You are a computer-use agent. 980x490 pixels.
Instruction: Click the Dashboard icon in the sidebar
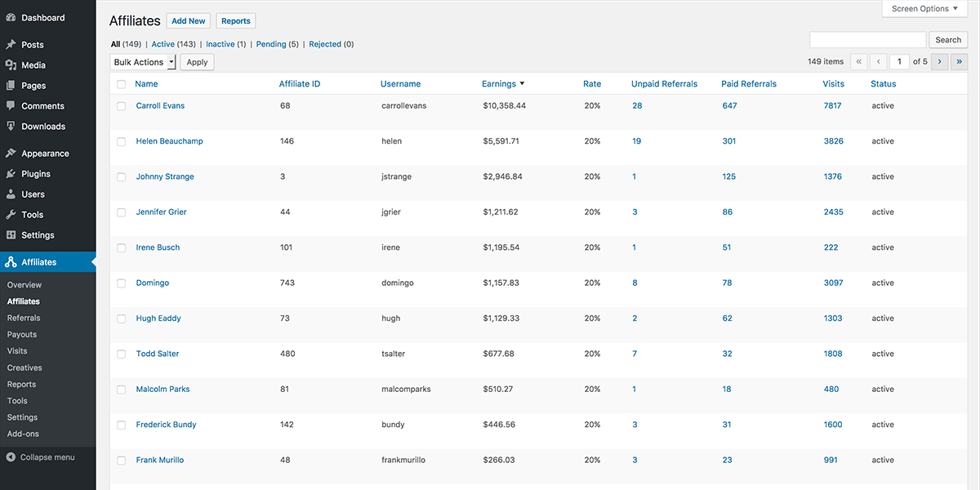(x=11, y=17)
